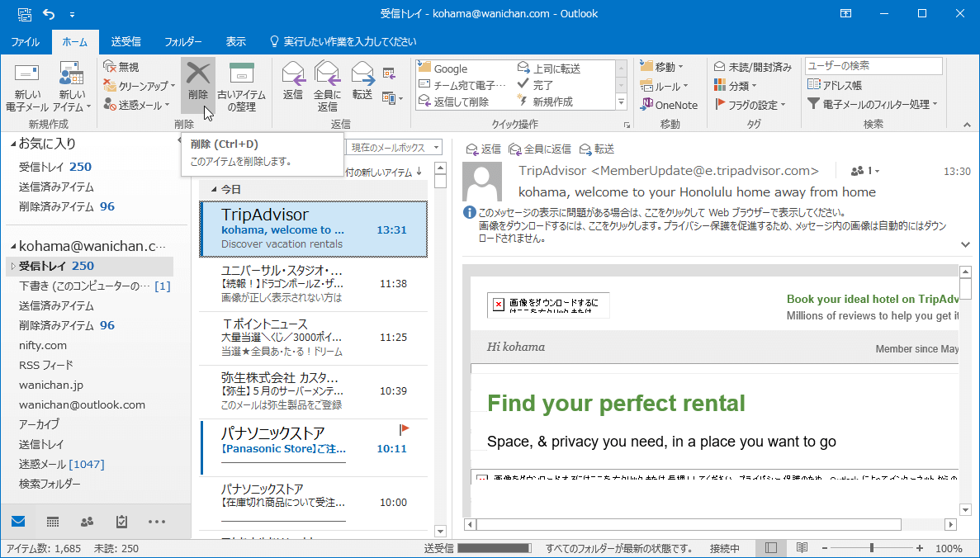Click Reply All (全員に返信) in the ribbon
The width and height of the screenshot is (980, 558).
[327, 86]
